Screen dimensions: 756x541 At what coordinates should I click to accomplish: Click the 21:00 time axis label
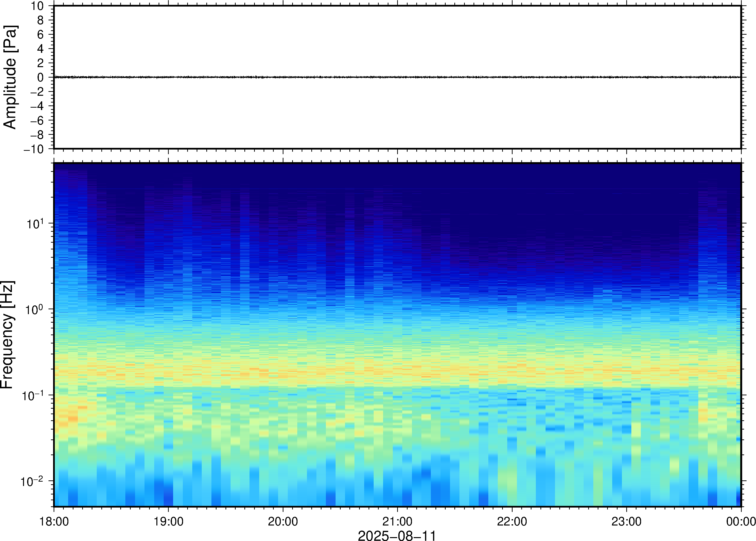(x=397, y=521)
